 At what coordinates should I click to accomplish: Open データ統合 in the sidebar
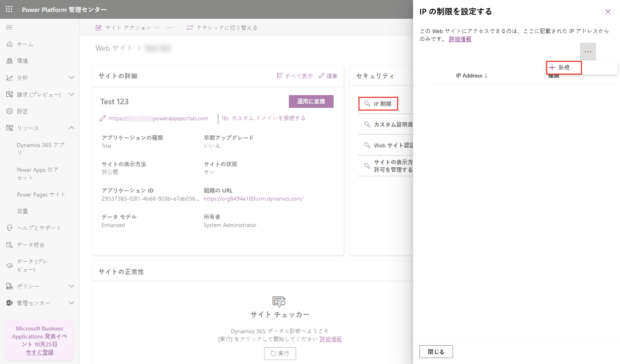point(31,245)
